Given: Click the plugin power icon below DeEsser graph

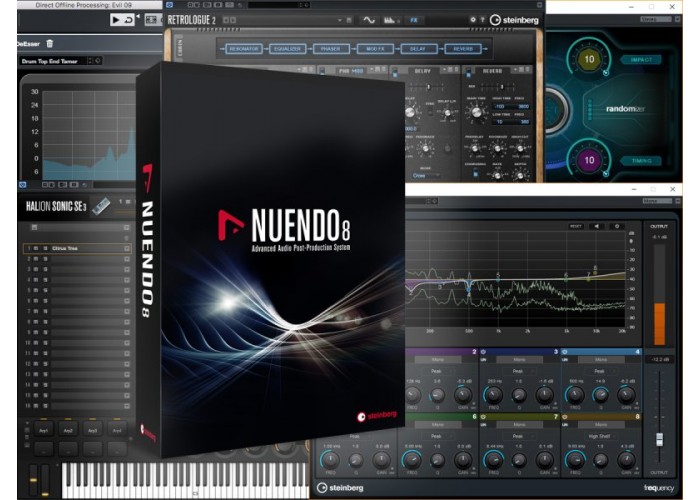Looking at the screenshot, I should [x=23, y=184].
